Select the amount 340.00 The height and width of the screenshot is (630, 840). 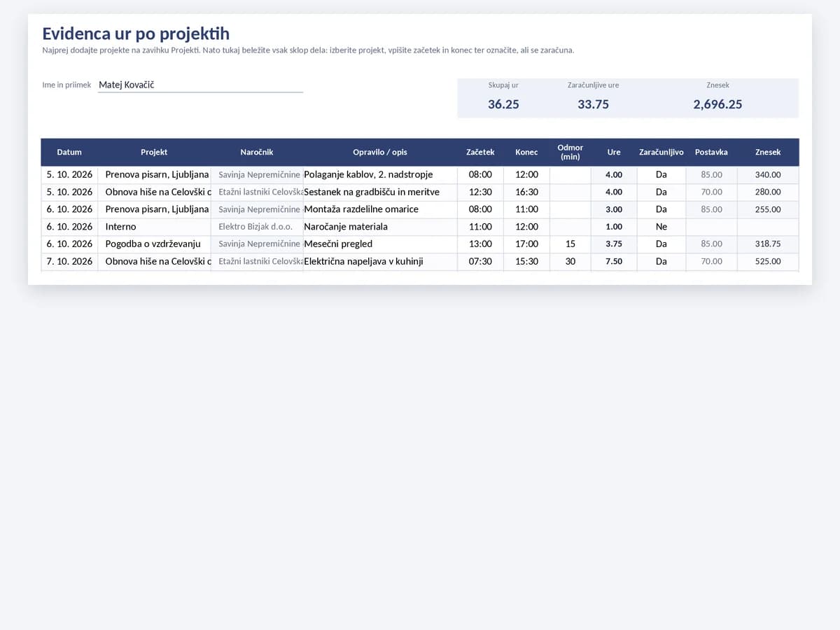tap(768, 174)
